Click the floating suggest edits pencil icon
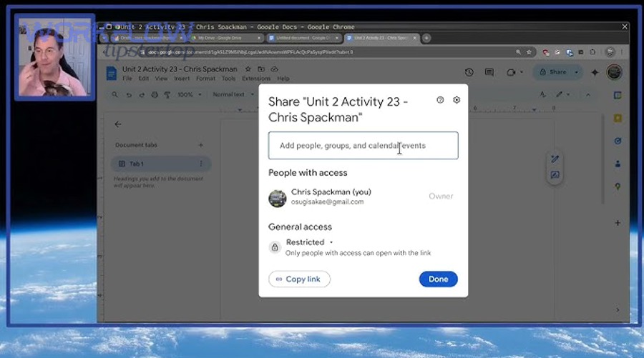The image size is (644, 358). [x=555, y=159]
